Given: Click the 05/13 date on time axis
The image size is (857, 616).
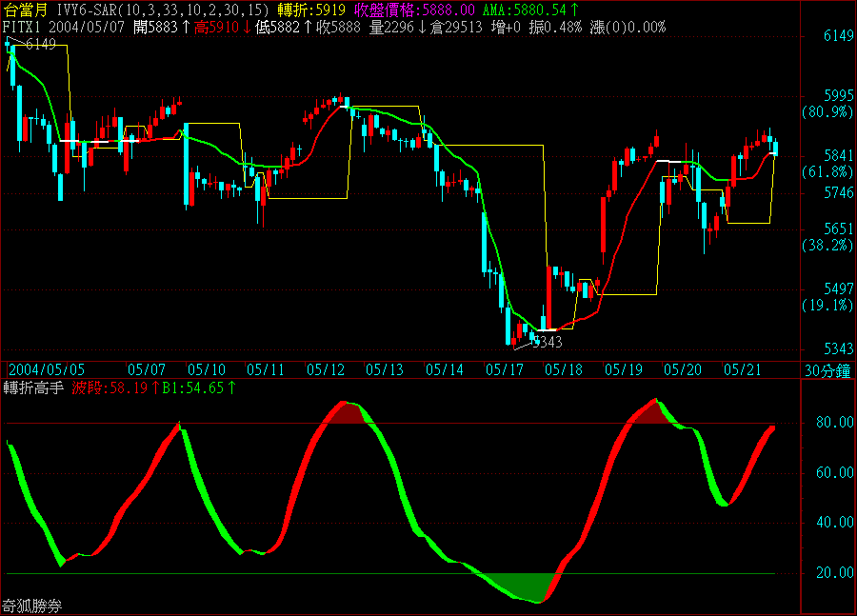Looking at the screenshot, I should (x=385, y=370).
